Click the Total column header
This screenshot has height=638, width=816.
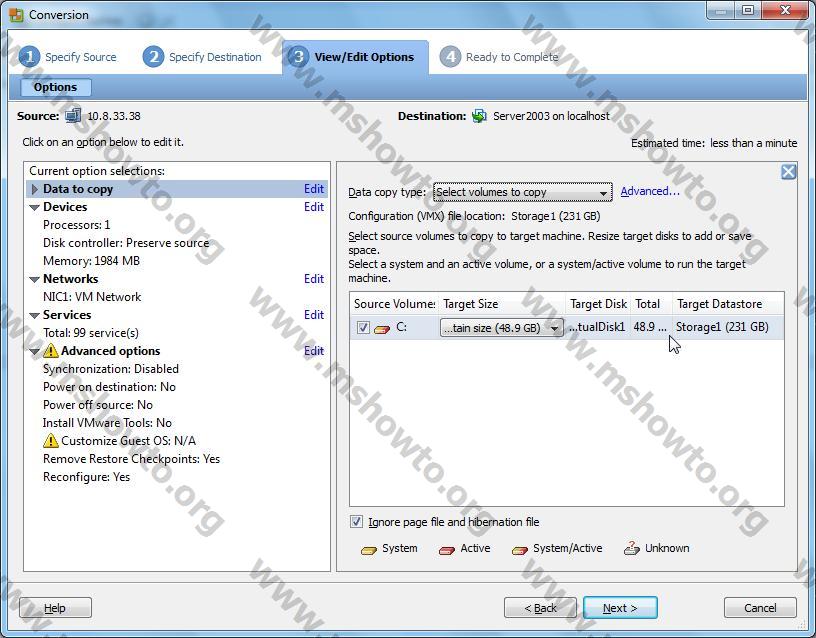point(652,303)
